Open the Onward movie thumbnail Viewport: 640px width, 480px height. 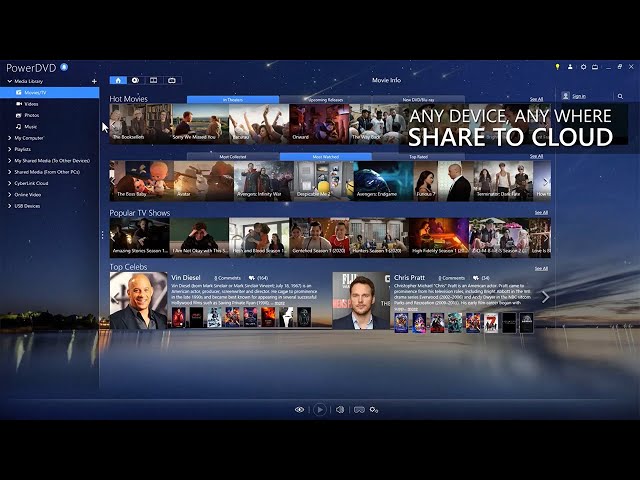(319, 124)
